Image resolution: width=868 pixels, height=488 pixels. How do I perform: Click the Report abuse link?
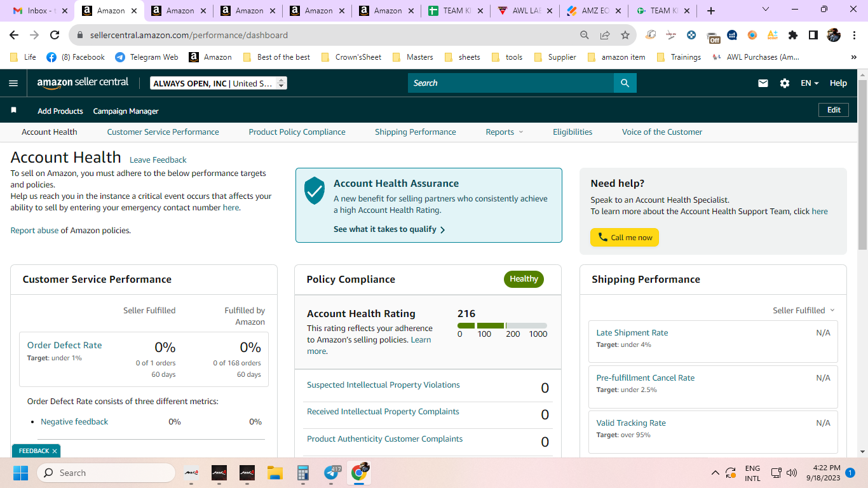click(x=34, y=231)
